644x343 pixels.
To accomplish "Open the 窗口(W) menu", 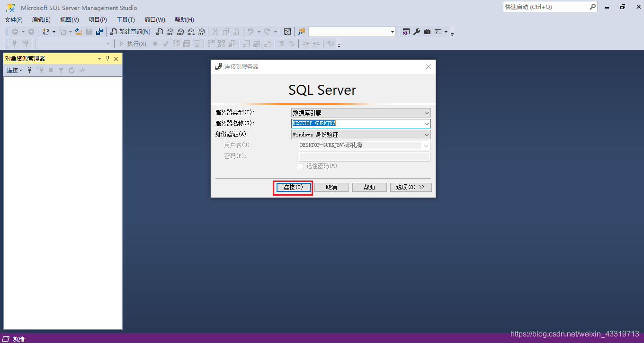I will coord(155,20).
